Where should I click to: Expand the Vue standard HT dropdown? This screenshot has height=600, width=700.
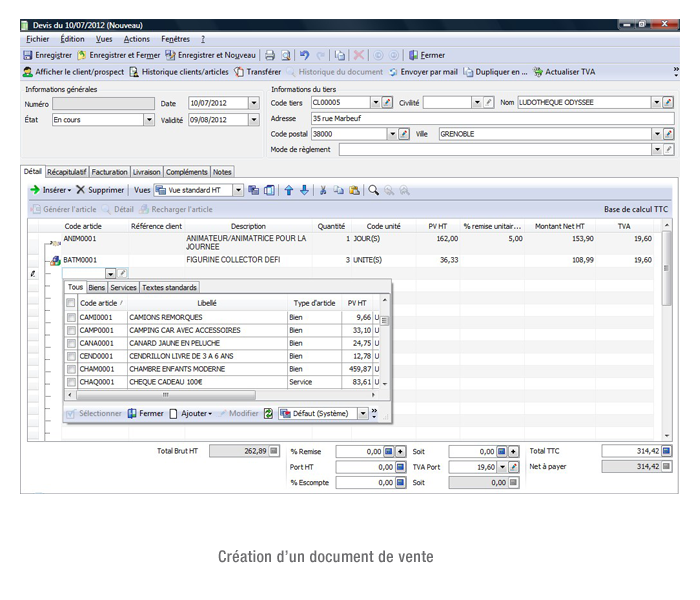coord(238,190)
